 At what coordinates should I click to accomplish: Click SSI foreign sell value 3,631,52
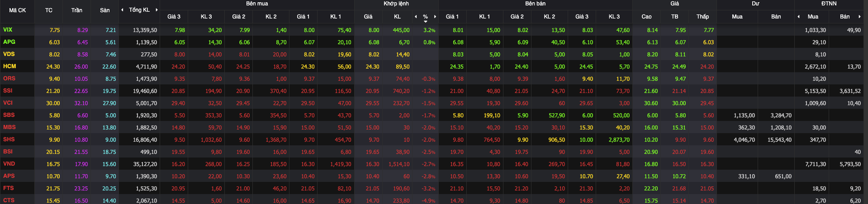click(850, 91)
